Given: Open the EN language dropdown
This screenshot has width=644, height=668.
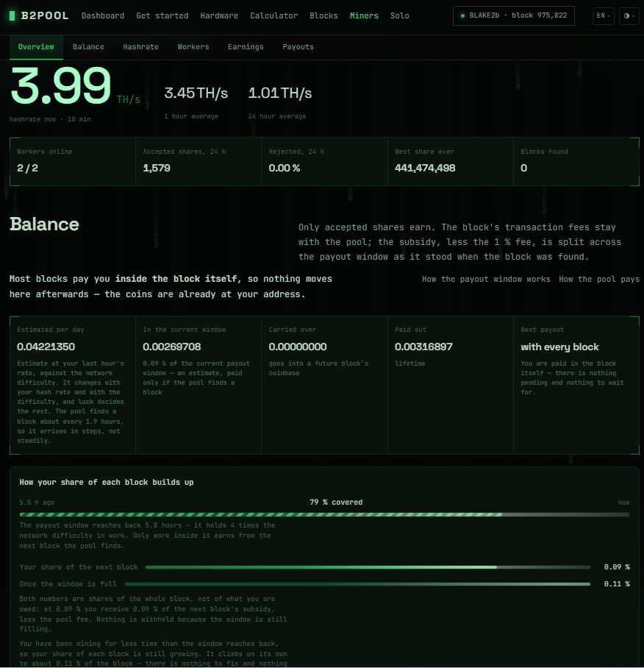Looking at the screenshot, I should [603, 15].
